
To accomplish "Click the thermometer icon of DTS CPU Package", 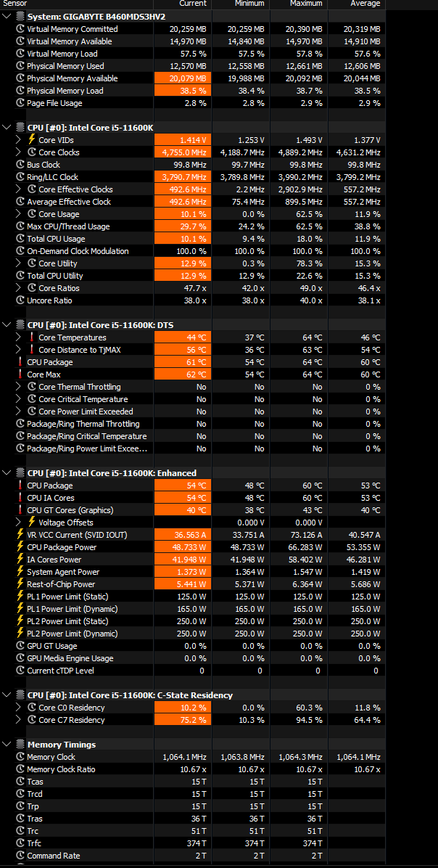I will 20,362.
